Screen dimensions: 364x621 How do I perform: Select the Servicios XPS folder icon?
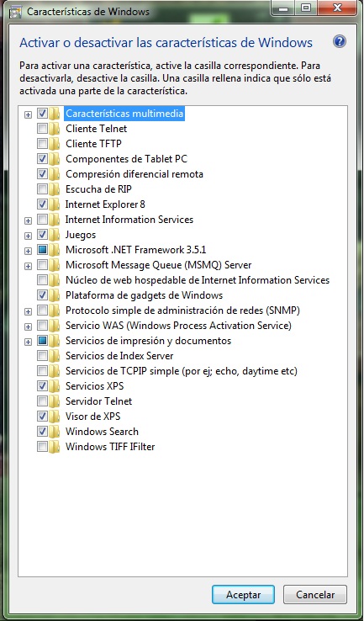click(54, 385)
